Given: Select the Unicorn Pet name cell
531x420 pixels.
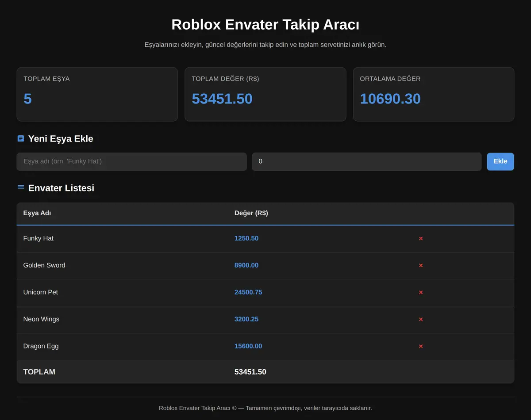Looking at the screenshot, I should [x=41, y=292].
